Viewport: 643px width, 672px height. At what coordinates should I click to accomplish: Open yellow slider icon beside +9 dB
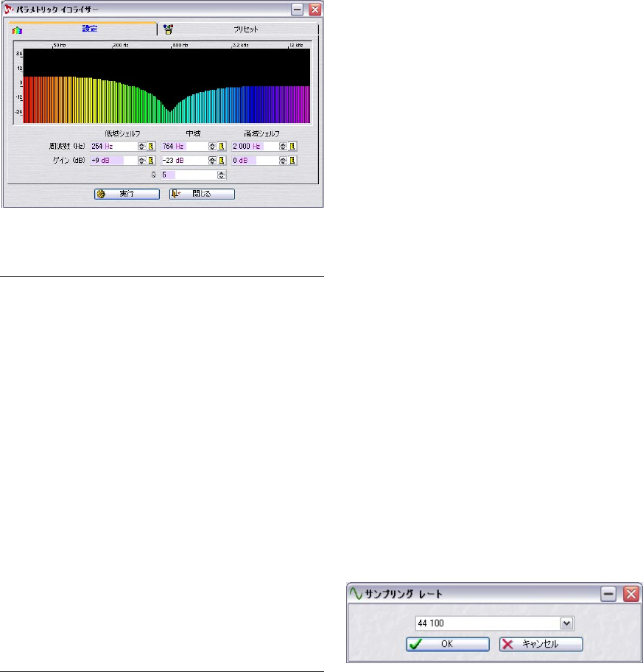151,161
